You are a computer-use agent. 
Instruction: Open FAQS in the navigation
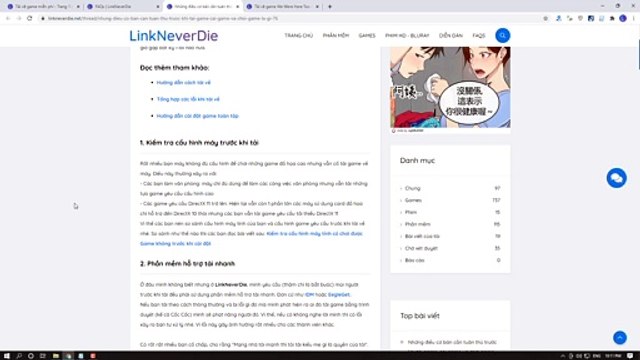(479, 36)
